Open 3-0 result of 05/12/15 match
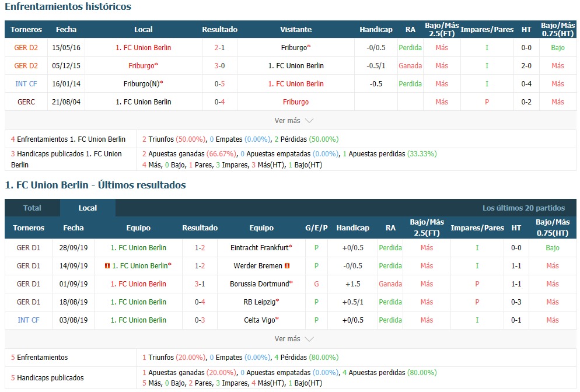 219,66
